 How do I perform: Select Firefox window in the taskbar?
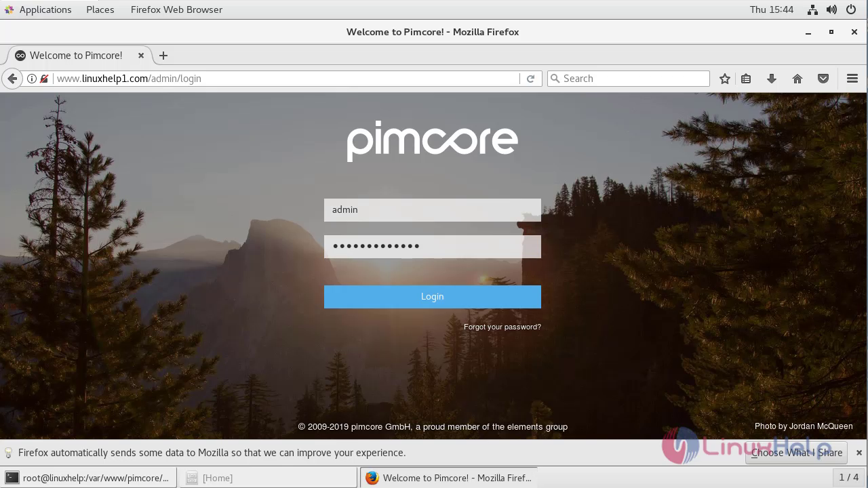click(x=448, y=478)
